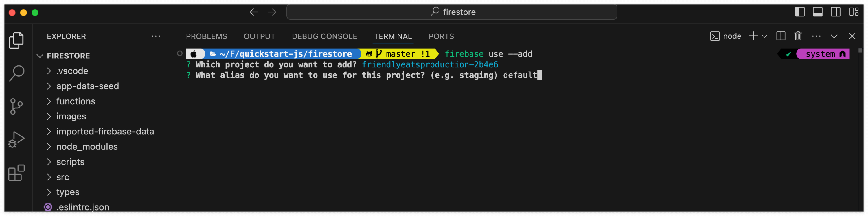Select the TERMINAL tab

(393, 36)
